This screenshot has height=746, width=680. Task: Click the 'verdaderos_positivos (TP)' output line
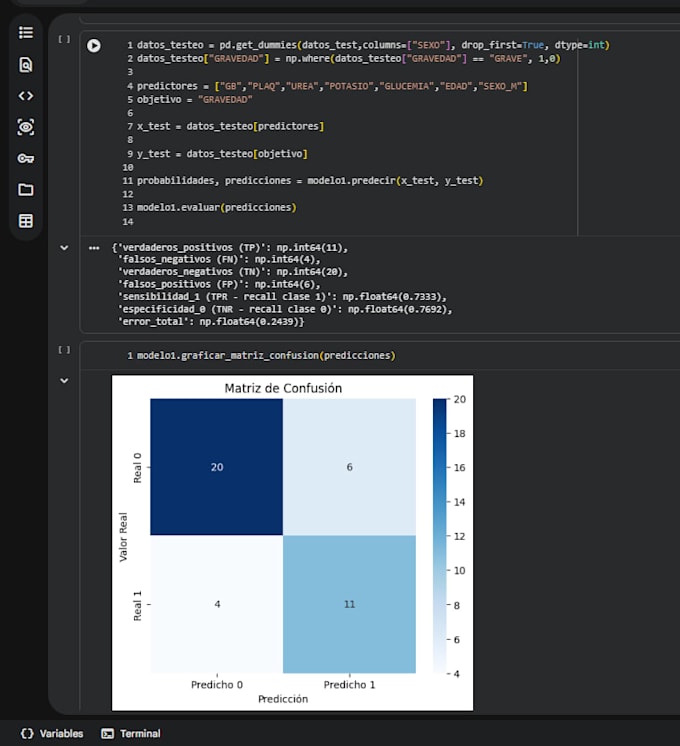click(x=230, y=247)
